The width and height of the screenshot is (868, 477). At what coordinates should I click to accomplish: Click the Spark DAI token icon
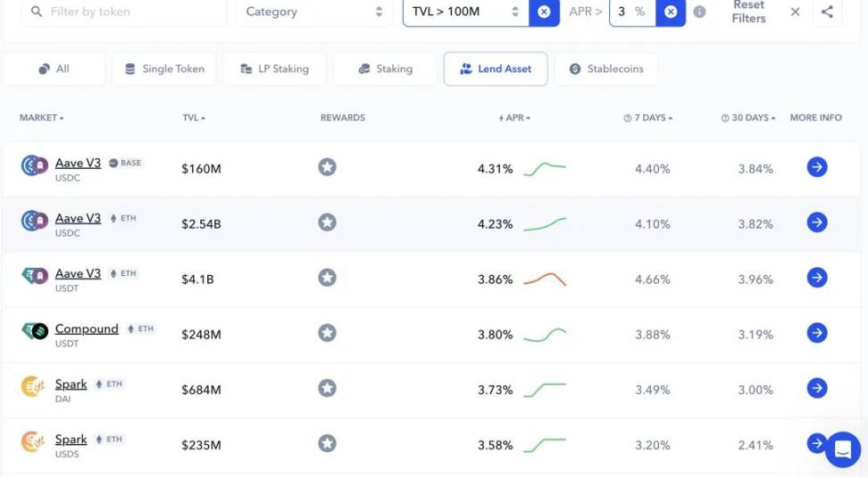[x=33, y=387]
